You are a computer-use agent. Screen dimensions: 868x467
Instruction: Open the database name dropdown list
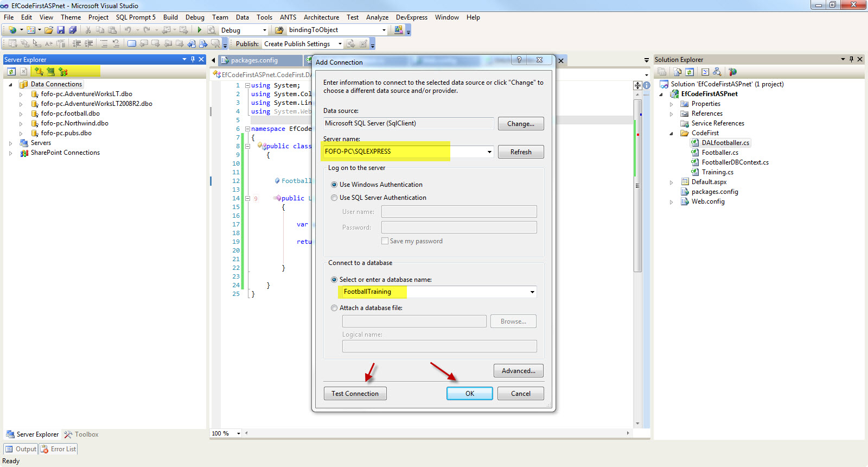tap(532, 292)
